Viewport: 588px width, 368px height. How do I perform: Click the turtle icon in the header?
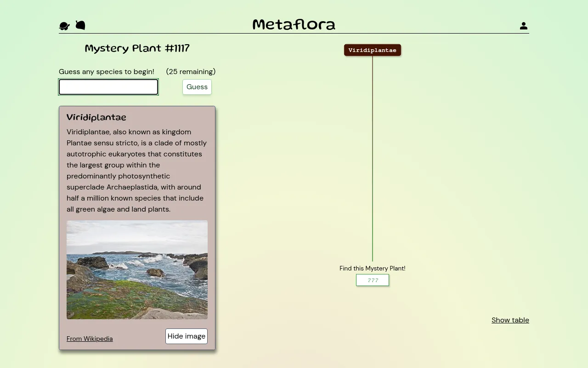click(x=65, y=26)
